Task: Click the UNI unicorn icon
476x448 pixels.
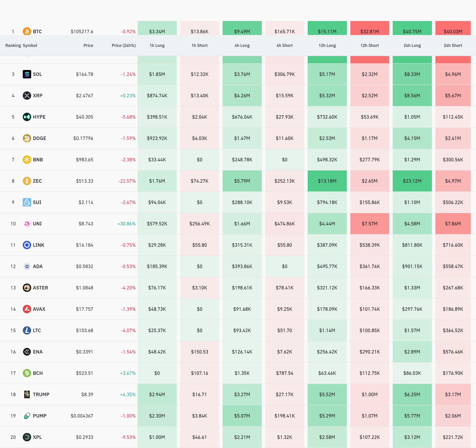Action: pyautogui.click(x=27, y=224)
